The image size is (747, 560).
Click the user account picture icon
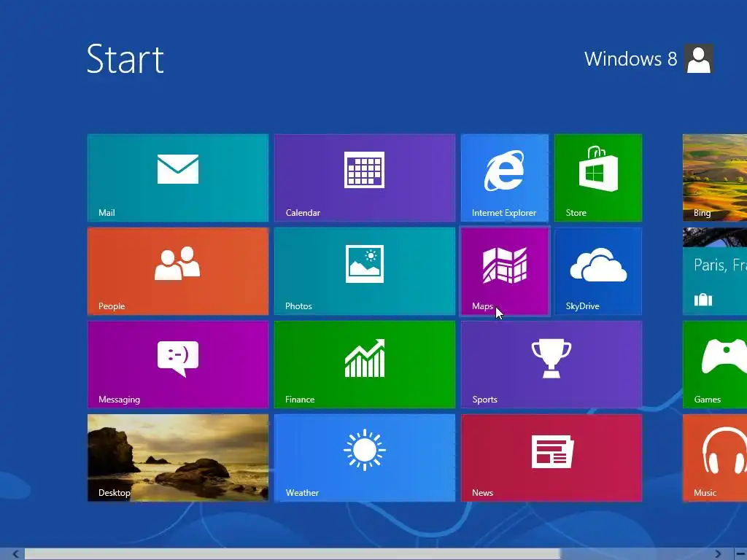[699, 58]
